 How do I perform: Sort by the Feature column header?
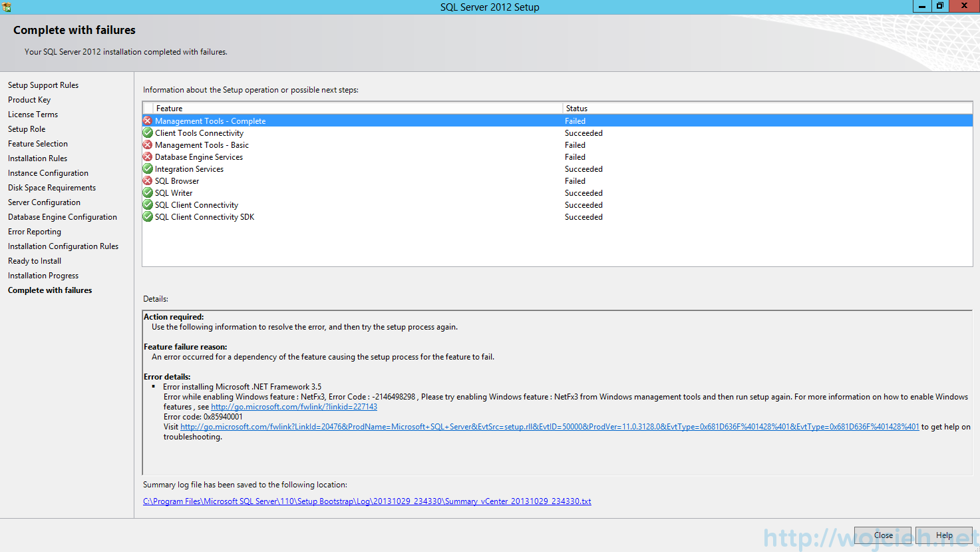[358, 108]
